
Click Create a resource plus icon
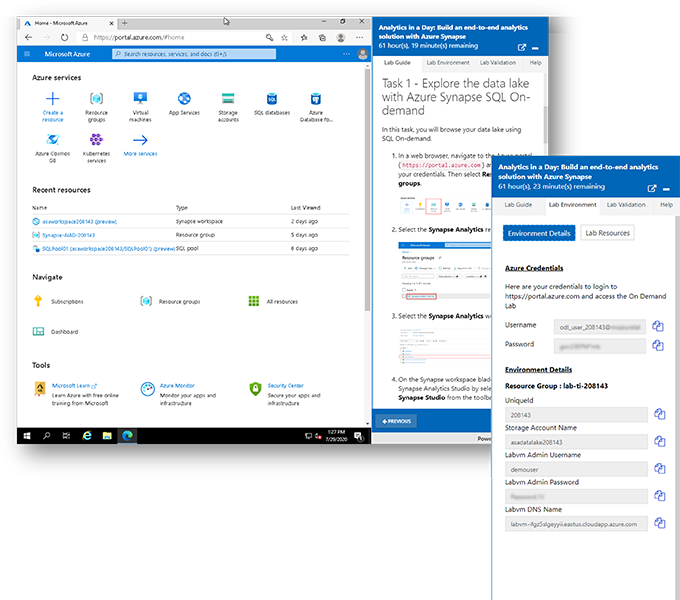point(52,99)
